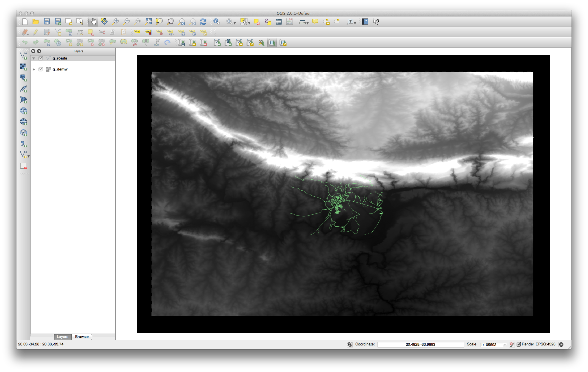Activate the Identify Features tool
Screen dimensions: 588x372
[217, 22]
